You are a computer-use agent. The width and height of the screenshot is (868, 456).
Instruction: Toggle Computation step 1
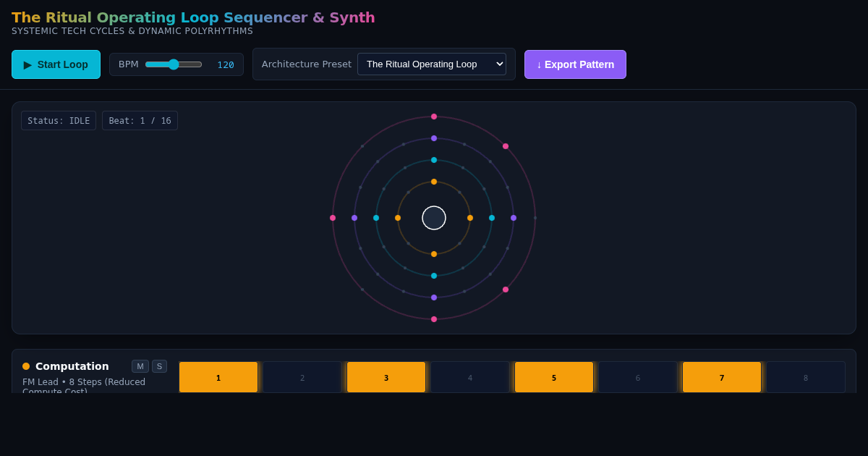(x=218, y=377)
